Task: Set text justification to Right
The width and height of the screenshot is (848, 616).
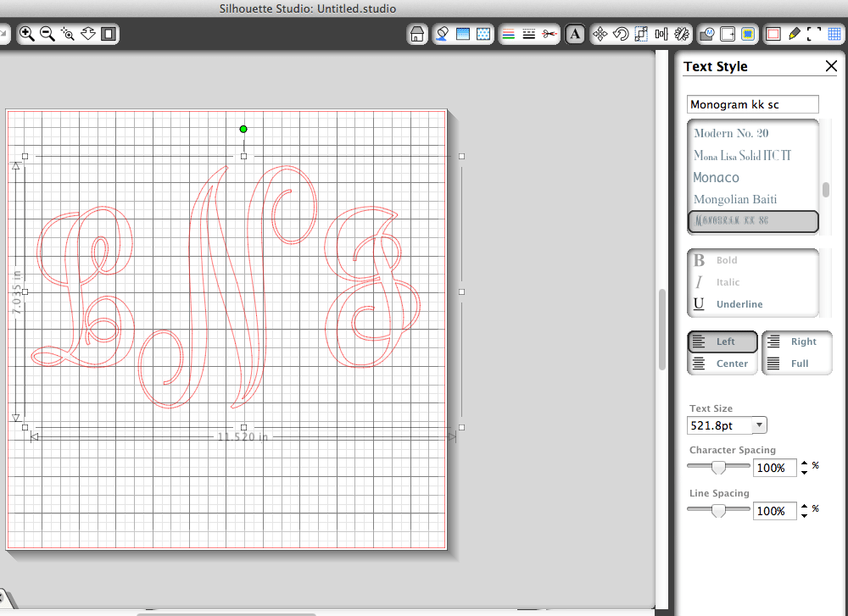Action: [x=796, y=341]
